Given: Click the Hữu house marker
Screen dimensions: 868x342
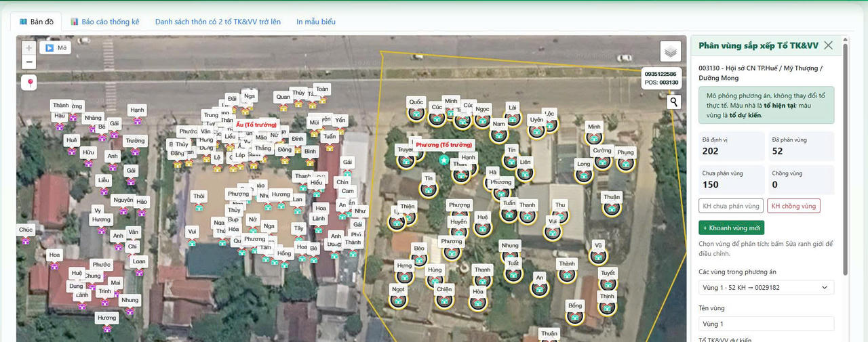Looking at the screenshot, I should [89, 163].
